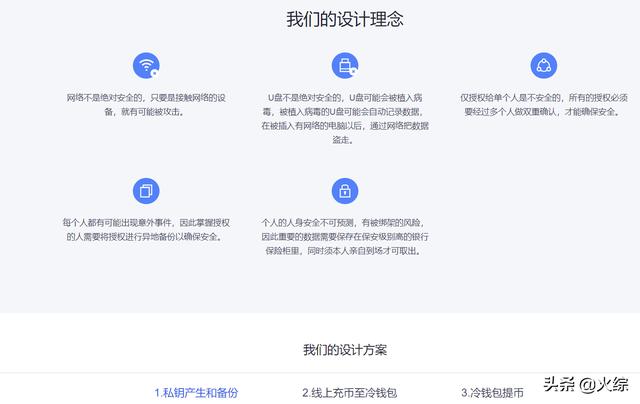Click the 我们的设计理念 heading
Image resolution: width=640 pixels, height=404 pixels.
(345, 19)
